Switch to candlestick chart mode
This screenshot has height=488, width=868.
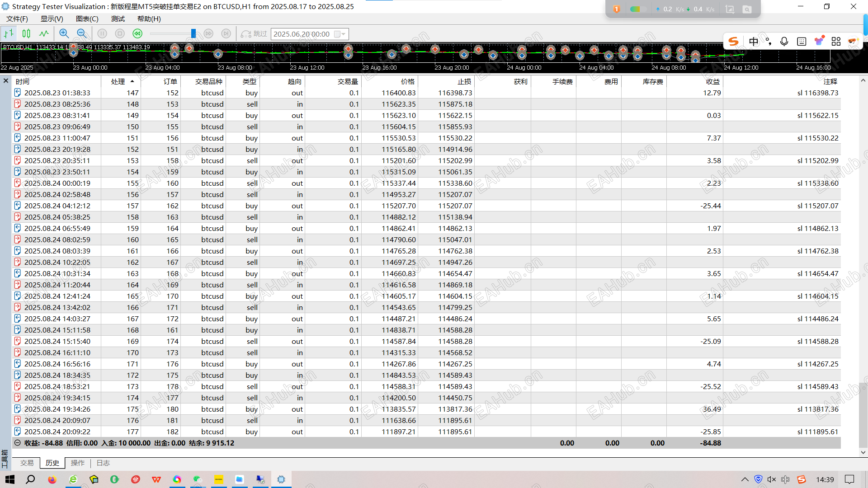tap(26, 33)
